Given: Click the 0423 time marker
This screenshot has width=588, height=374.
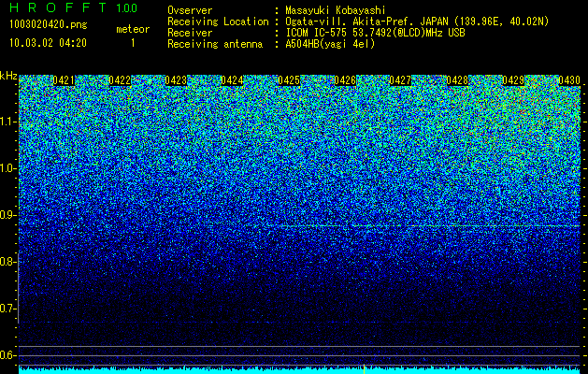Looking at the screenshot, I should click(x=176, y=80).
